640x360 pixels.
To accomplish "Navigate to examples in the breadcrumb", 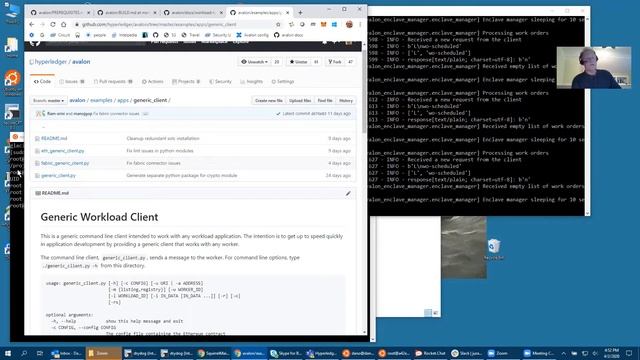I will (x=101, y=100).
